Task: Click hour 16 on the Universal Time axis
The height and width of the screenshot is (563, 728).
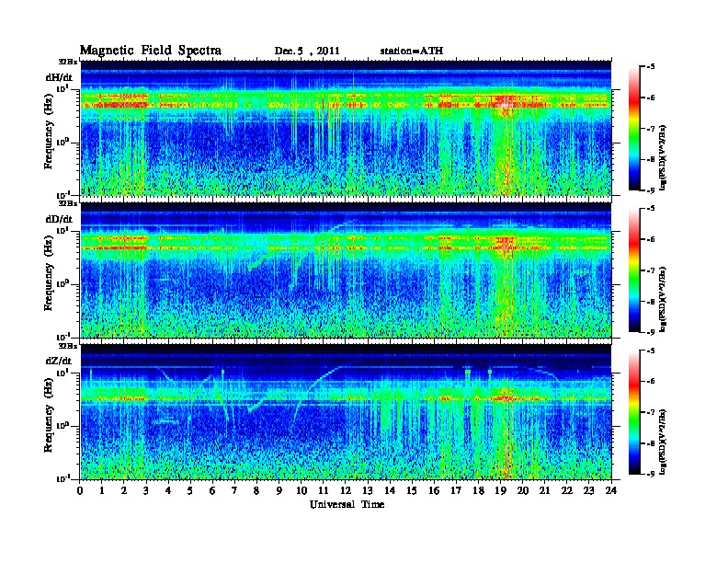Action: click(x=434, y=491)
